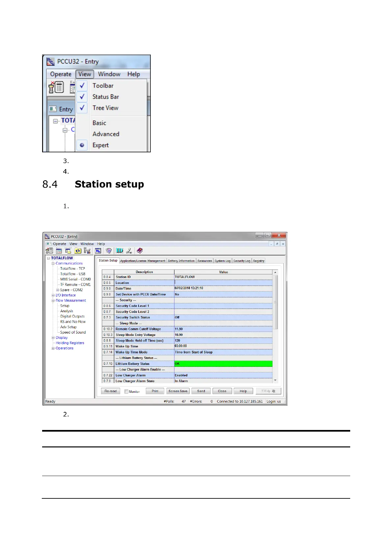Click the X Help button
Screen dimensions: 392x554
[x=268, y=391]
